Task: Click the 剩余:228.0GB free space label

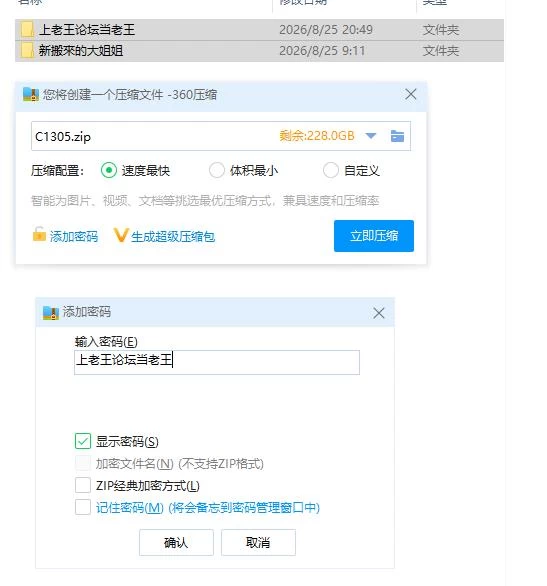Action: [316, 136]
